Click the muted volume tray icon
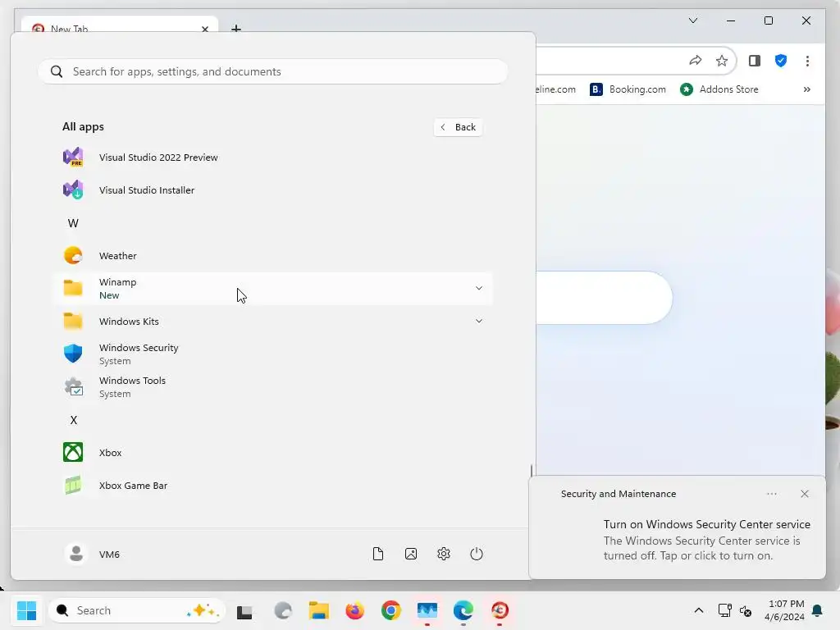The image size is (840, 630). tap(745, 610)
